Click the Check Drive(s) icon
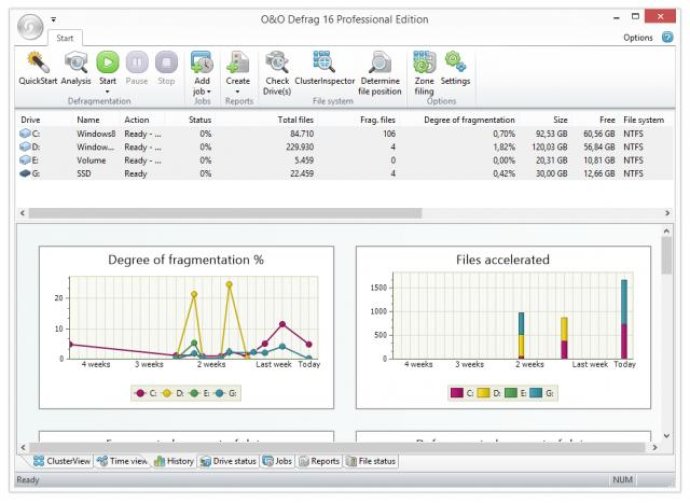This screenshot has height=503, width=690. [277, 62]
